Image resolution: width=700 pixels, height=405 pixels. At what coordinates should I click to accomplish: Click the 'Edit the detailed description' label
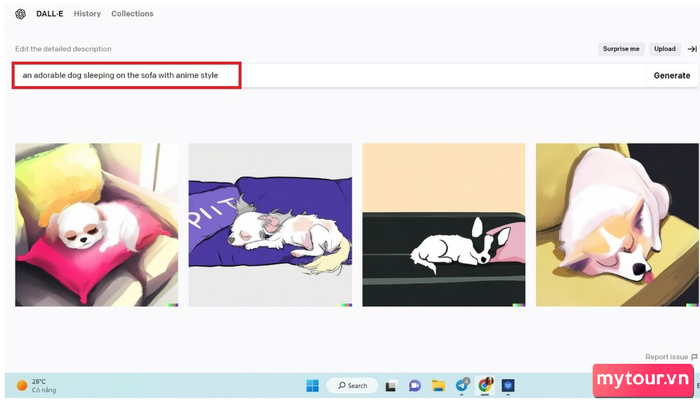63,49
